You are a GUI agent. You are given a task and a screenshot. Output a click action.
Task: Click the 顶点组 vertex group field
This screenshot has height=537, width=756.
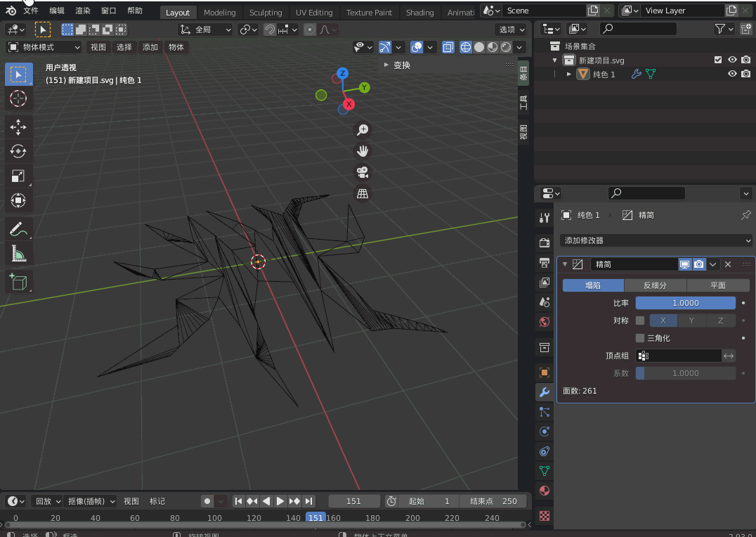pos(679,356)
